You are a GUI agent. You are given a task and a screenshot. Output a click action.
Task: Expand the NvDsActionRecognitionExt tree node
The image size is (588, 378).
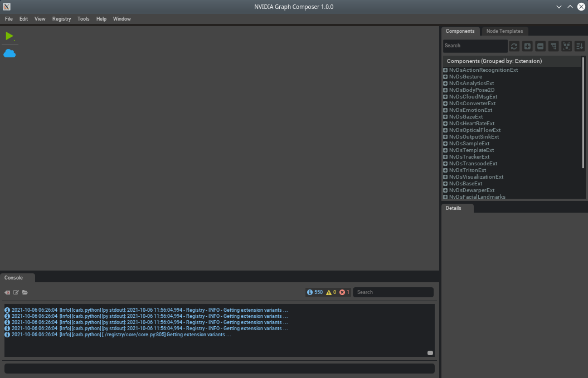click(x=445, y=70)
